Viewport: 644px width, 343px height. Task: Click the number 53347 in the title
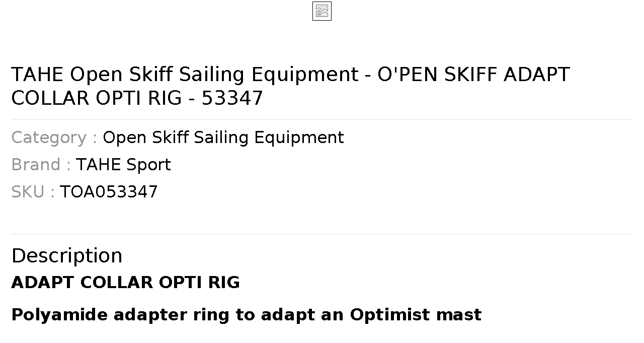(x=232, y=98)
